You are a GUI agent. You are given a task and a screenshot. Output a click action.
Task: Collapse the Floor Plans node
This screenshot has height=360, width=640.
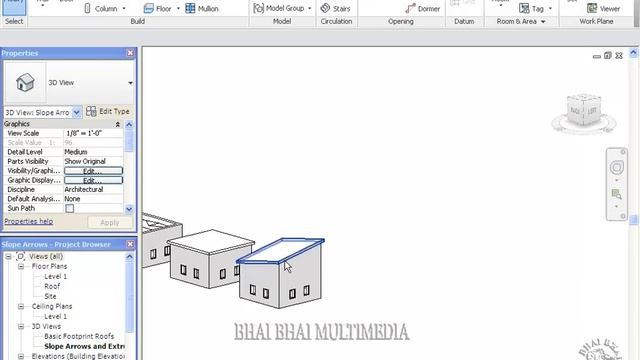pyautogui.click(x=21, y=266)
